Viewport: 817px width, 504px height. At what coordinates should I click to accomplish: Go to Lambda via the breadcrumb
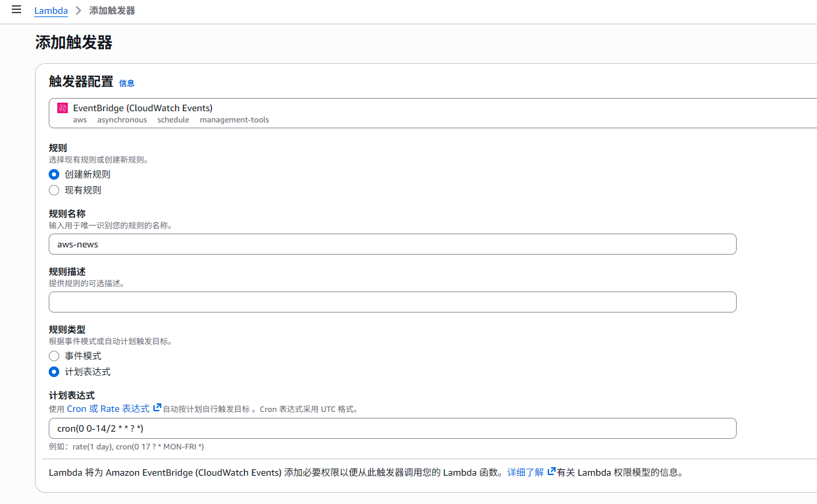click(x=51, y=11)
